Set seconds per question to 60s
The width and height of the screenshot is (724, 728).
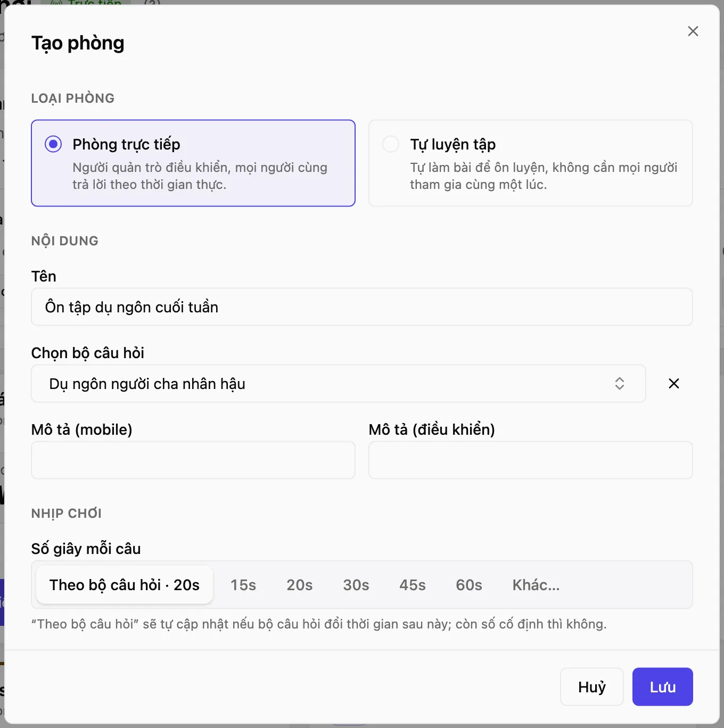[469, 585]
